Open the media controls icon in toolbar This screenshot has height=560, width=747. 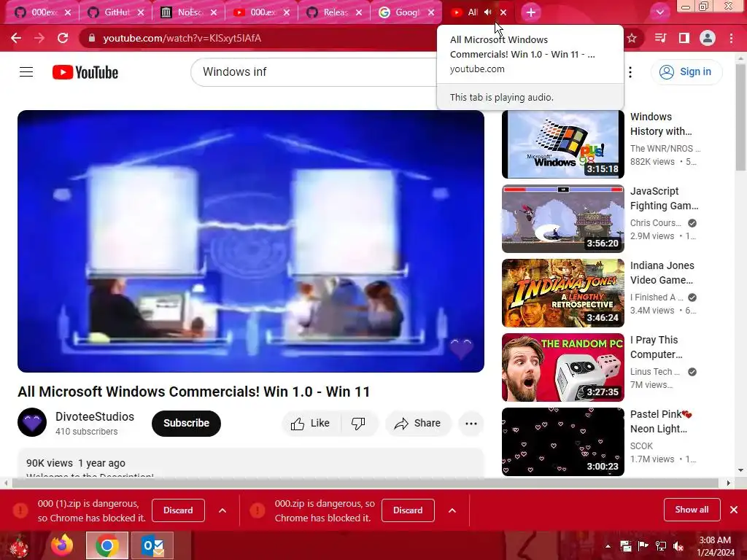point(660,38)
